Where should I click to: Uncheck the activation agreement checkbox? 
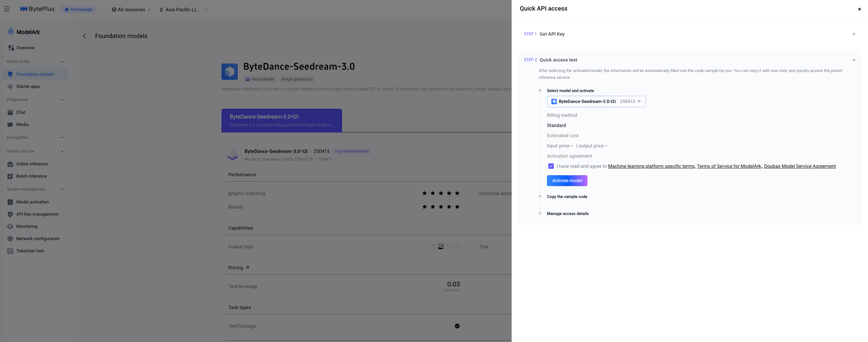pos(551,166)
